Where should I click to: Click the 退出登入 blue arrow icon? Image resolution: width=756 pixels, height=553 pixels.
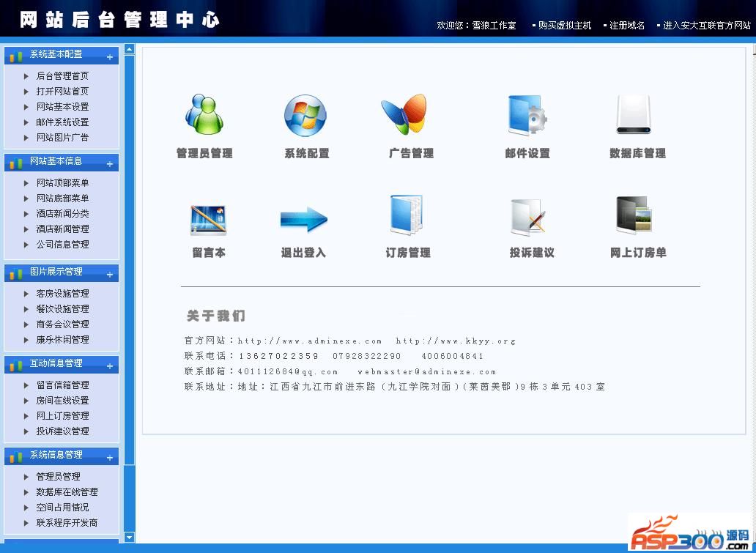pyautogui.click(x=304, y=220)
